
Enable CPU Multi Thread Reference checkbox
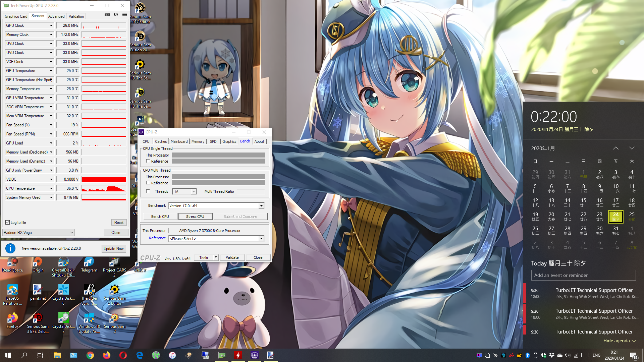click(x=148, y=183)
